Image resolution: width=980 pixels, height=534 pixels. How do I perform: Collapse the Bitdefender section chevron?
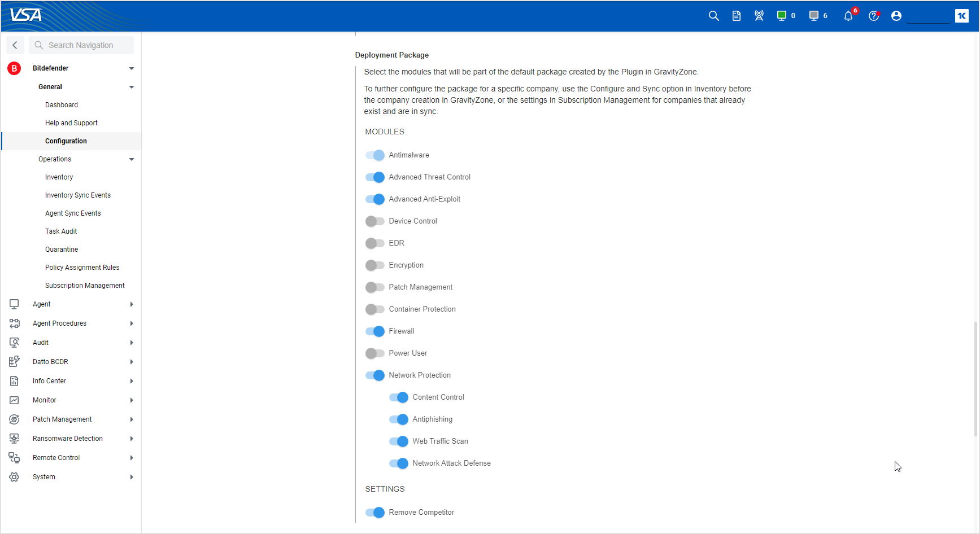131,68
